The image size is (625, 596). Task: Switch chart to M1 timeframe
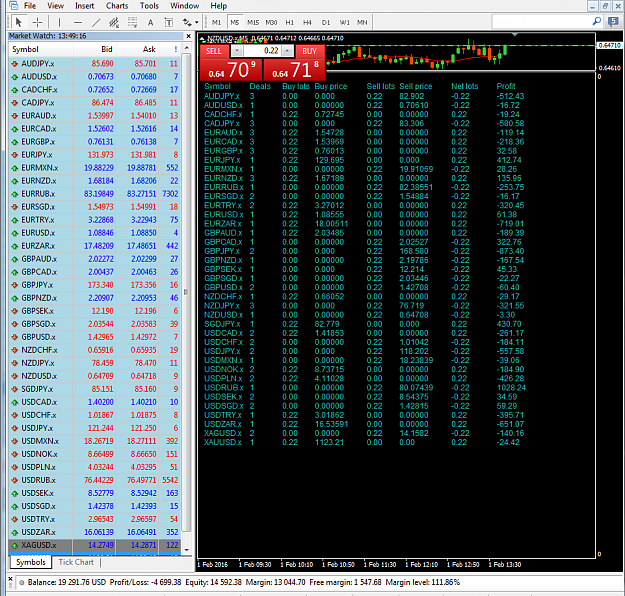click(216, 22)
